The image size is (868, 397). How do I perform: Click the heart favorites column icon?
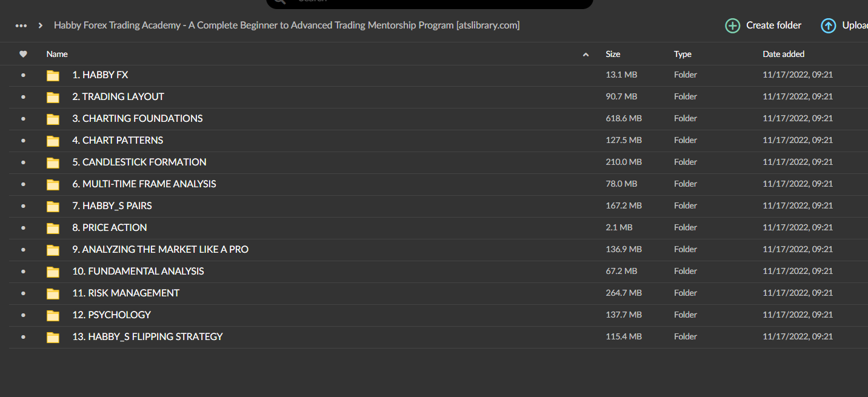pyautogui.click(x=23, y=53)
